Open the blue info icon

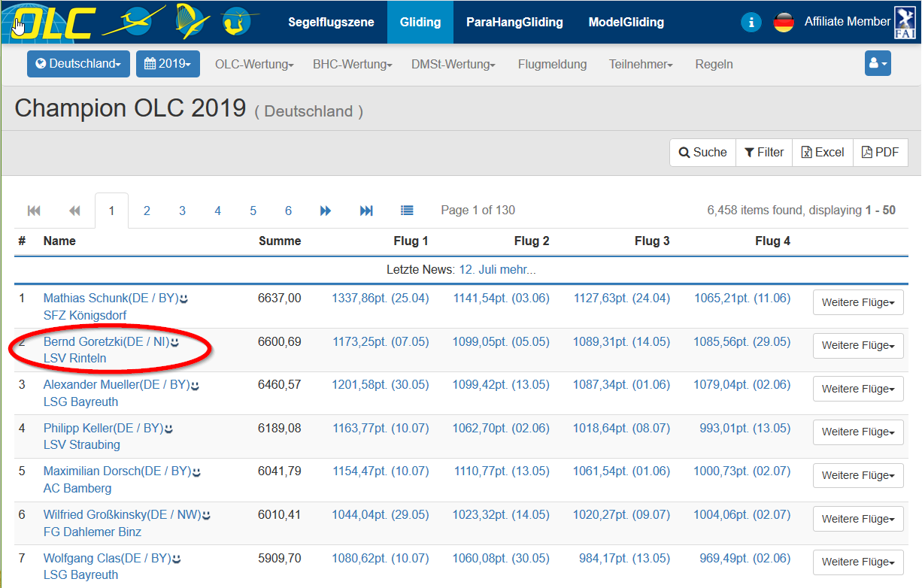751,22
